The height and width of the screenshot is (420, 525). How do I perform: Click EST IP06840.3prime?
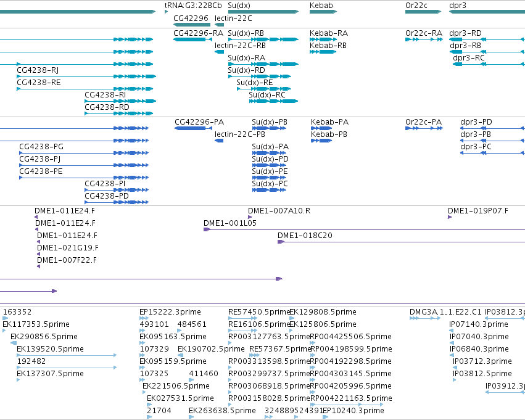[x=479, y=350]
